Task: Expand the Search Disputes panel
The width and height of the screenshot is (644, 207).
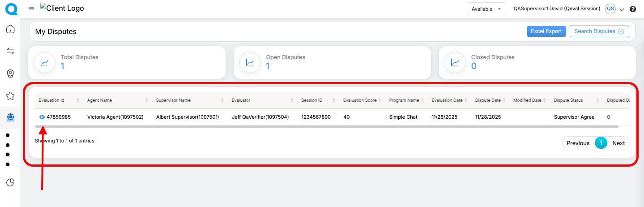Action: click(599, 31)
